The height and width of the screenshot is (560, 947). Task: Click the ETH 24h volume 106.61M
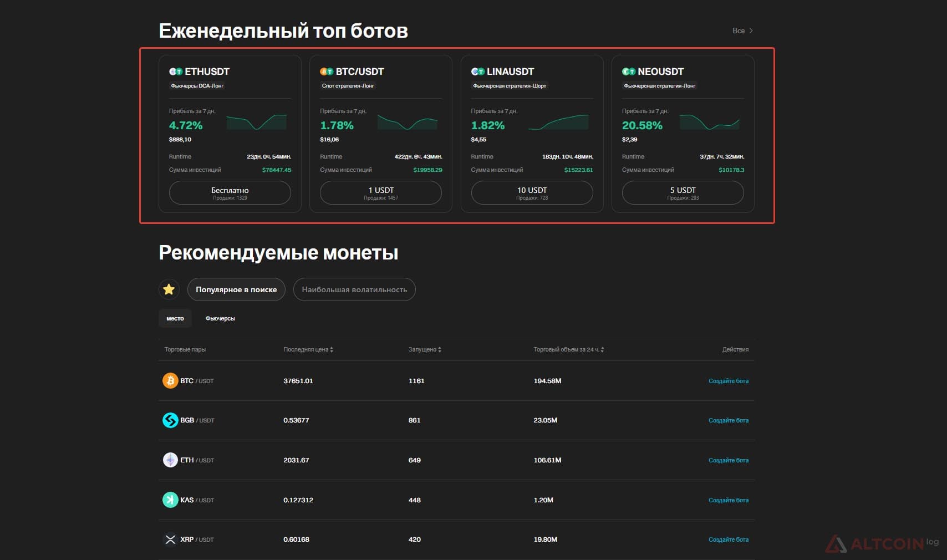tap(547, 460)
